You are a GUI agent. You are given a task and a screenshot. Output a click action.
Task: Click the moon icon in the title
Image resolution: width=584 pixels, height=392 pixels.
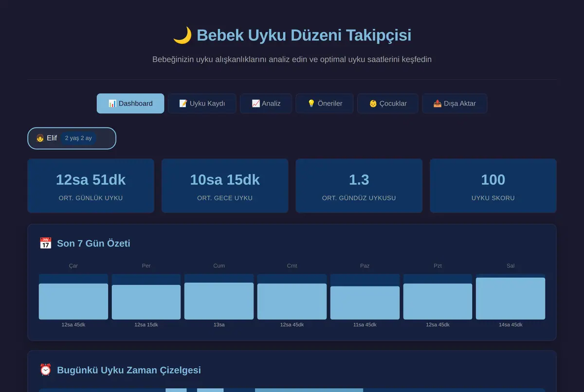tap(182, 35)
